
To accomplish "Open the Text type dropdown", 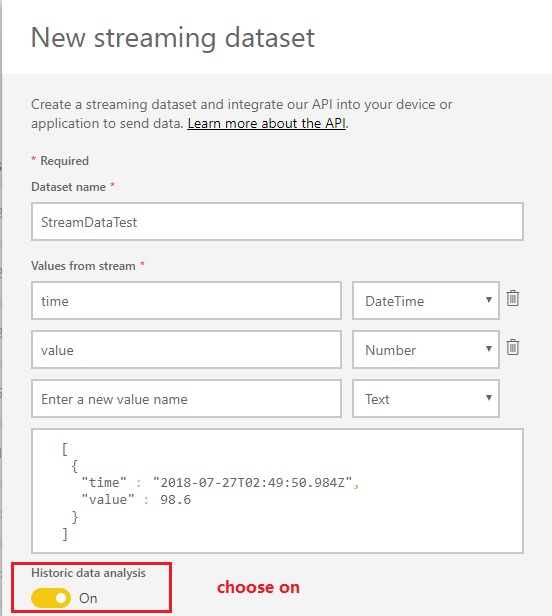I will (426, 399).
